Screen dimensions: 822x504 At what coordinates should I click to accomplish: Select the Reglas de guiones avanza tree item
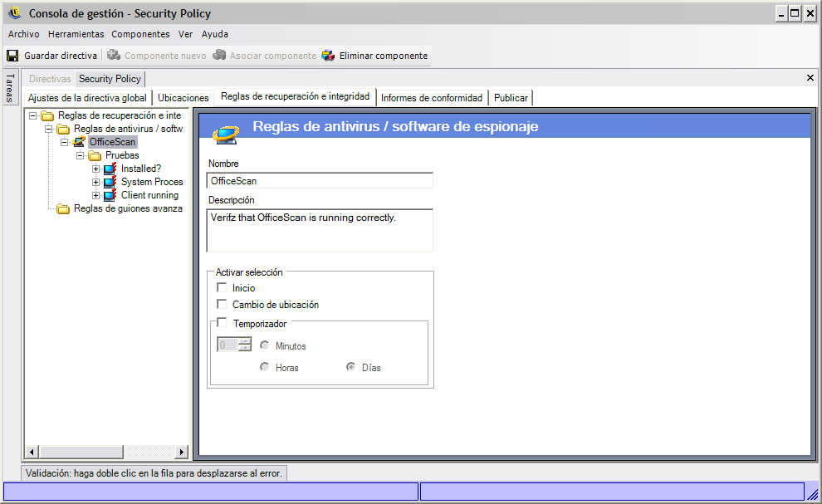128,208
